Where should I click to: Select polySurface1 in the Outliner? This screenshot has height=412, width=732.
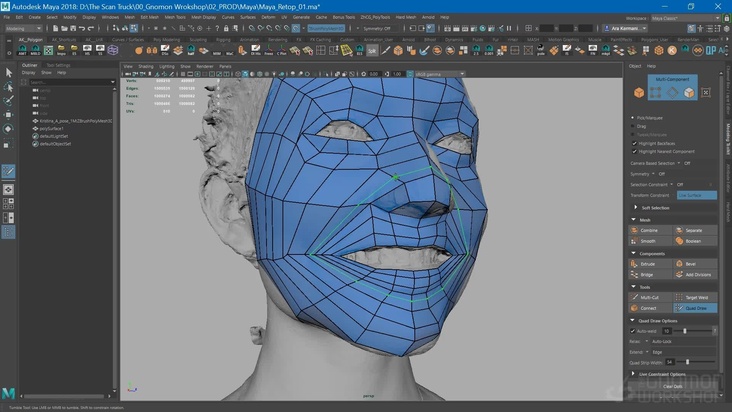tap(51, 128)
